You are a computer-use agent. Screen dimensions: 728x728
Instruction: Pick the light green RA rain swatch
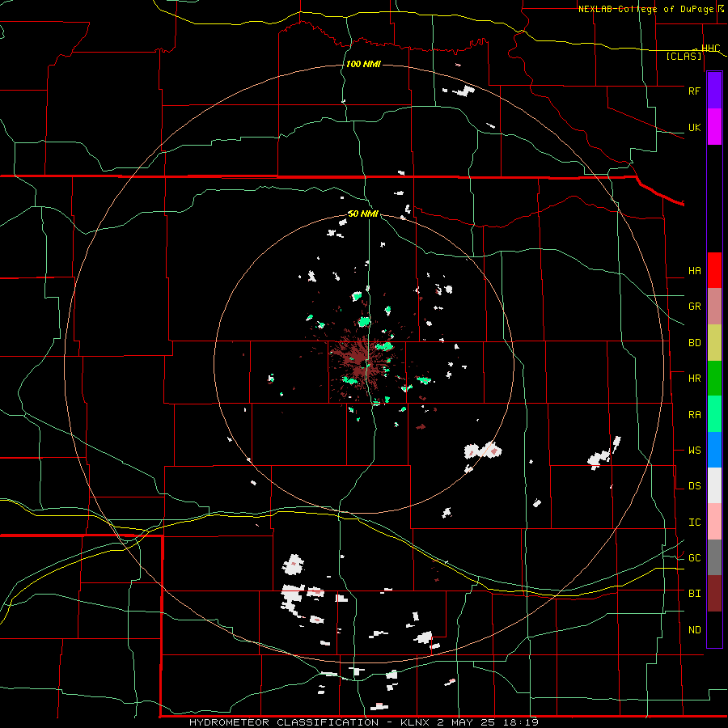click(714, 414)
